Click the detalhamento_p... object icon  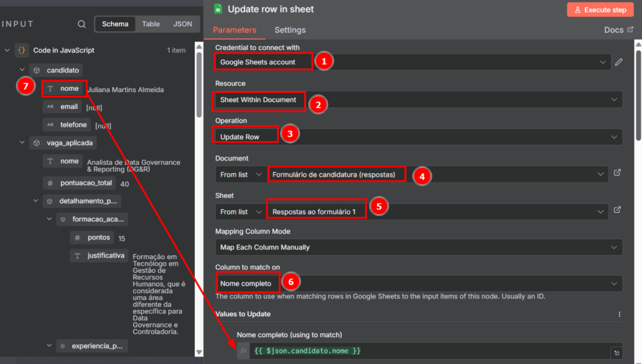click(x=50, y=201)
